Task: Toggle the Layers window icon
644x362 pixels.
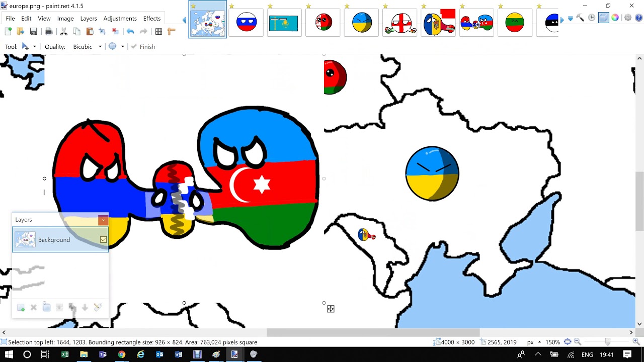Action: pyautogui.click(x=603, y=18)
